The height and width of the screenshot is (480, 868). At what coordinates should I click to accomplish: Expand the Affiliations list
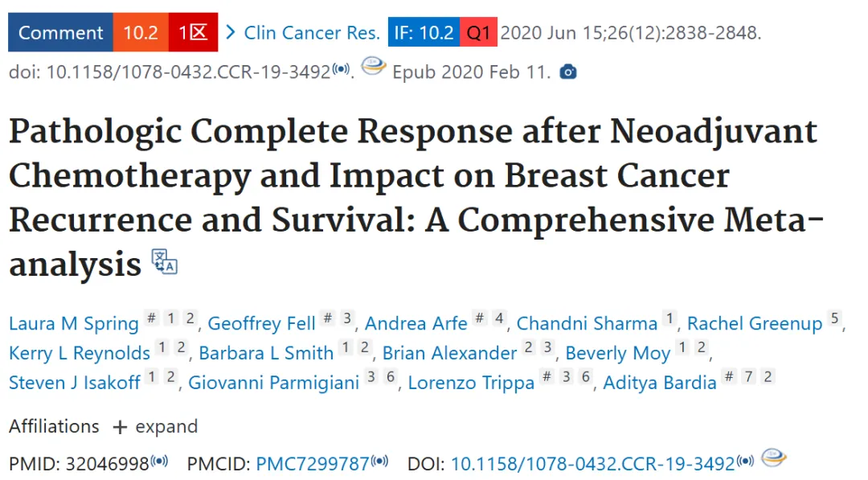pos(155,427)
